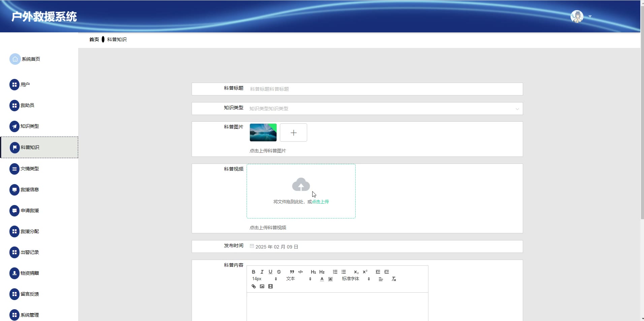Open the user account dropdown arrow
Image resolution: width=644 pixels, height=321 pixels.
(590, 17)
